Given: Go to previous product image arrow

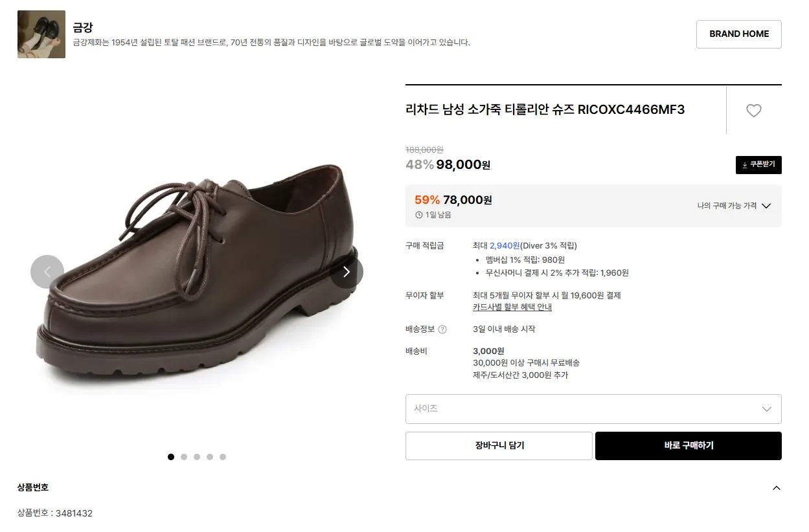Looking at the screenshot, I should tap(47, 272).
